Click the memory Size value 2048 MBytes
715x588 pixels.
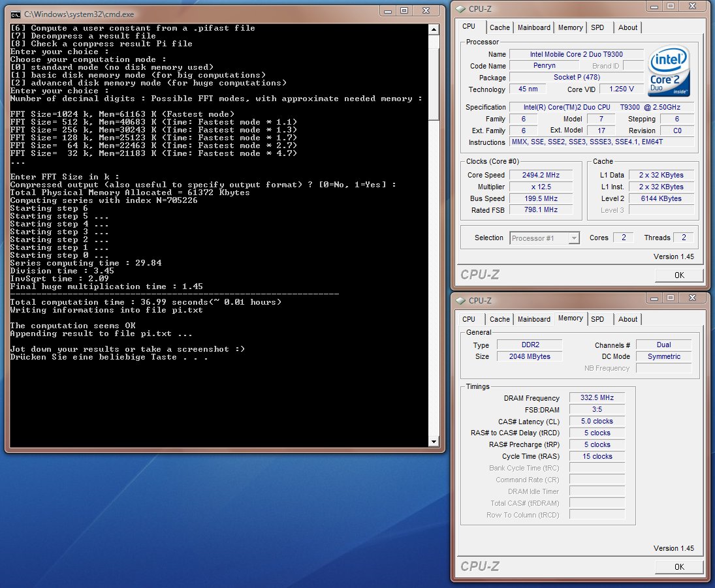click(x=530, y=356)
